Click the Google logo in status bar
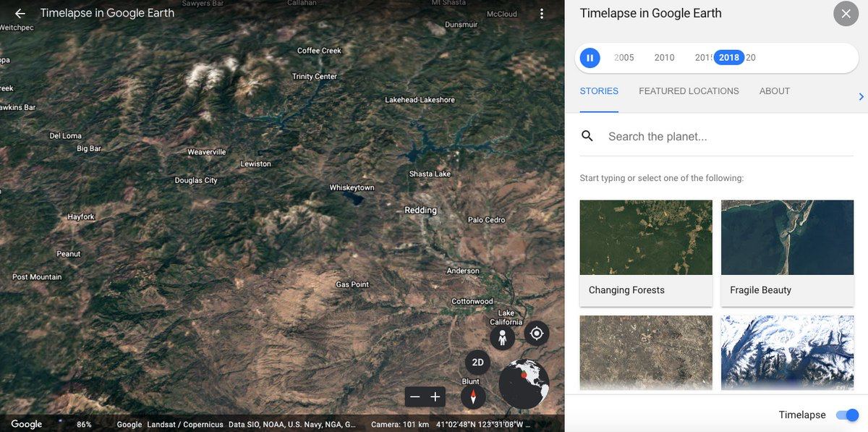The width and height of the screenshot is (868, 432). (x=27, y=425)
